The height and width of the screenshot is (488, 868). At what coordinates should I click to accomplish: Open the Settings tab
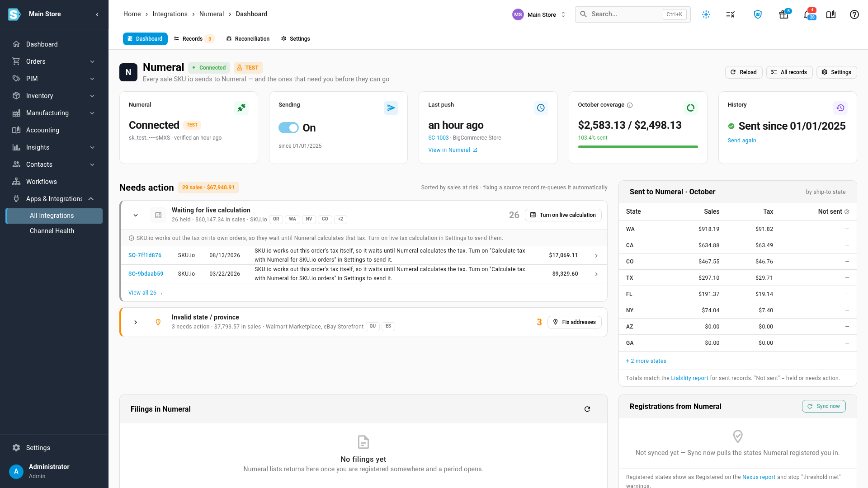click(295, 39)
